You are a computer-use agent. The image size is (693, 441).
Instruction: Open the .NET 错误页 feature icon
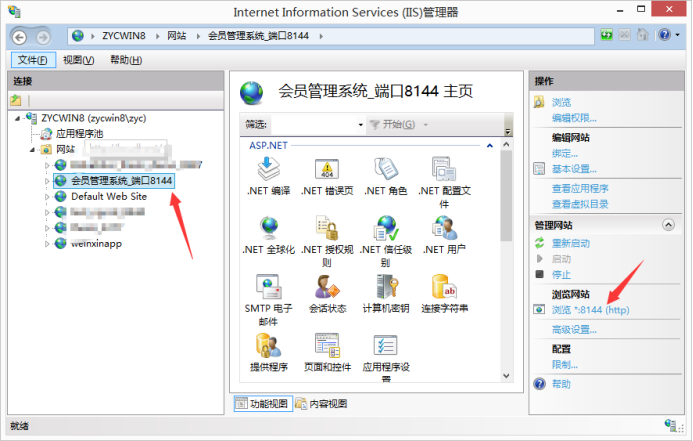click(x=327, y=170)
